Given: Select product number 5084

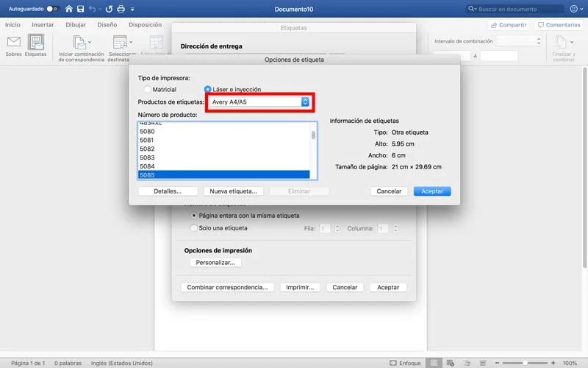Looking at the screenshot, I should point(224,166).
